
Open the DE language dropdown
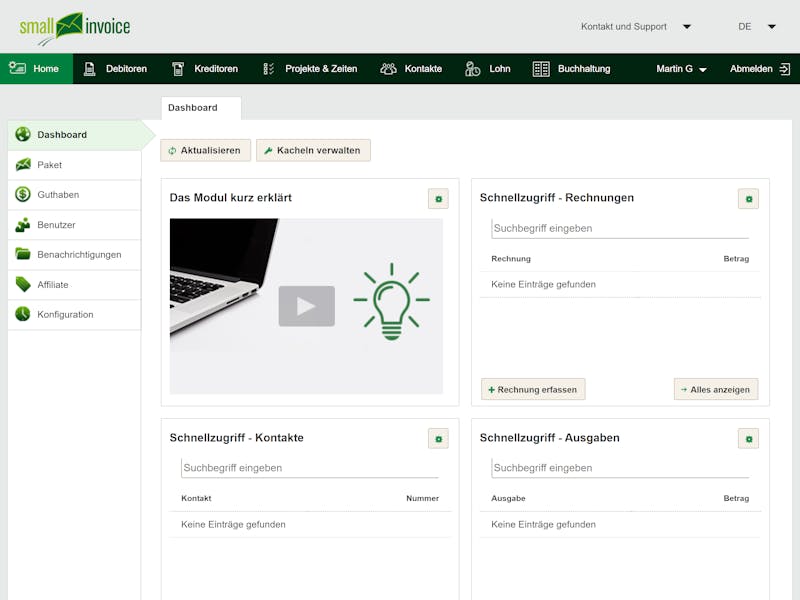(756, 27)
